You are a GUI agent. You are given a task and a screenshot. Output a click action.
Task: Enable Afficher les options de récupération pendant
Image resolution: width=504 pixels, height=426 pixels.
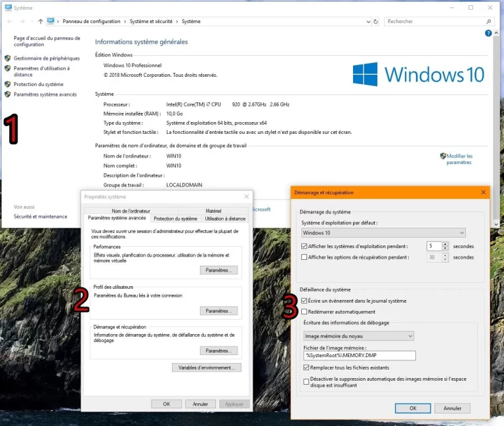click(x=304, y=257)
